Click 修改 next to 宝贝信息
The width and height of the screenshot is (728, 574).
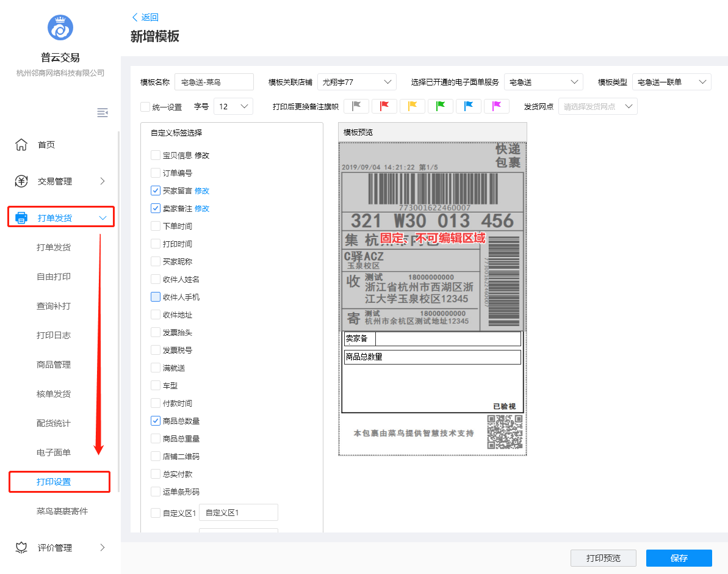click(202, 155)
